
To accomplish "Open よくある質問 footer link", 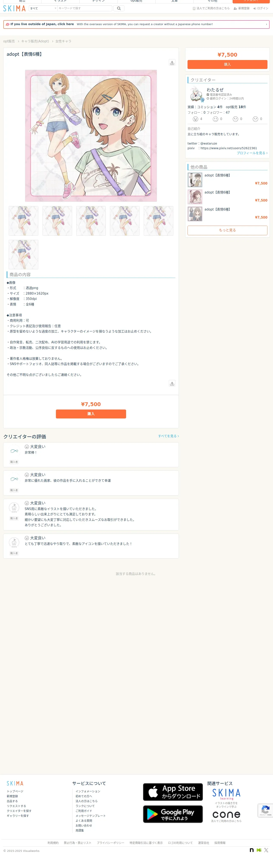I will 84,821.
